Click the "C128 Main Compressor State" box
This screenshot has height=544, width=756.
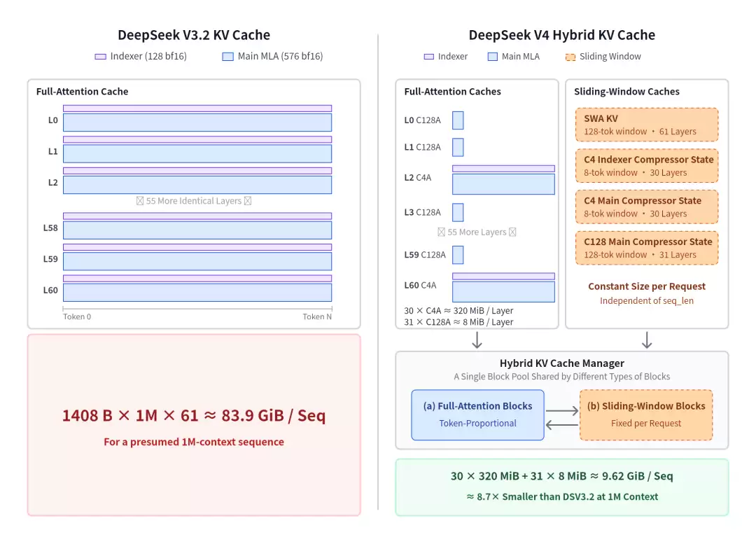pos(647,248)
